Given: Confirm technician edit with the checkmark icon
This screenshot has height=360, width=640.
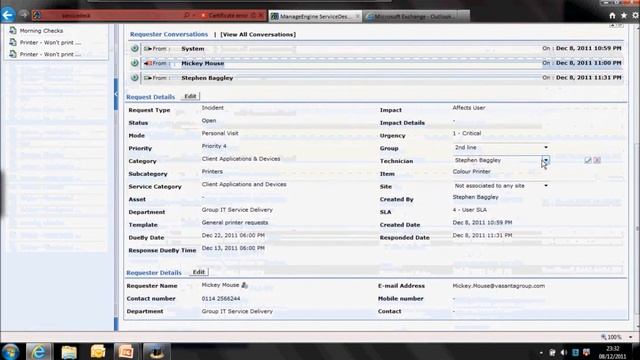Looking at the screenshot, I should pyautogui.click(x=588, y=160).
